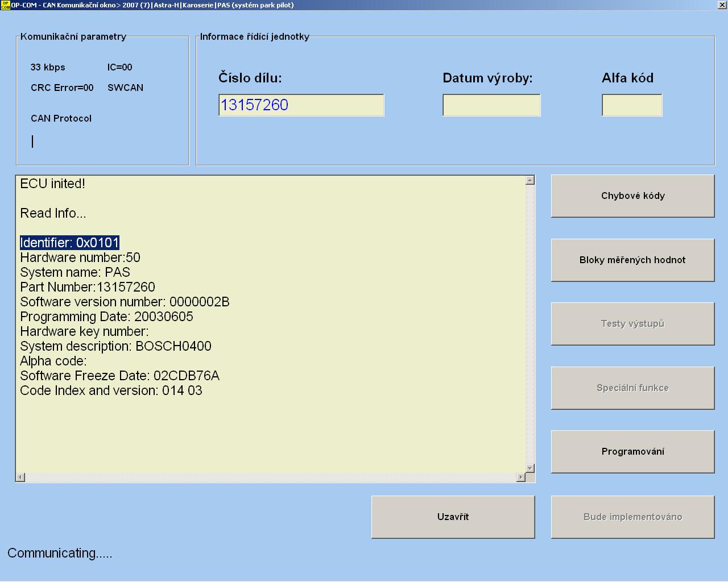This screenshot has height=582, width=728.
Task: Open Bloky měřených hodnot
Action: point(632,260)
